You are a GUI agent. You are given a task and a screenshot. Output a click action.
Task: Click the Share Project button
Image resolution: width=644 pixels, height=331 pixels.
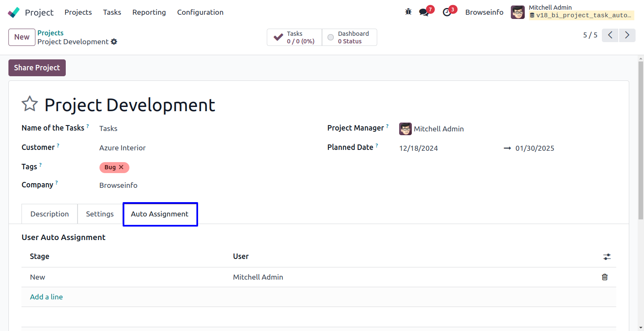[37, 68]
